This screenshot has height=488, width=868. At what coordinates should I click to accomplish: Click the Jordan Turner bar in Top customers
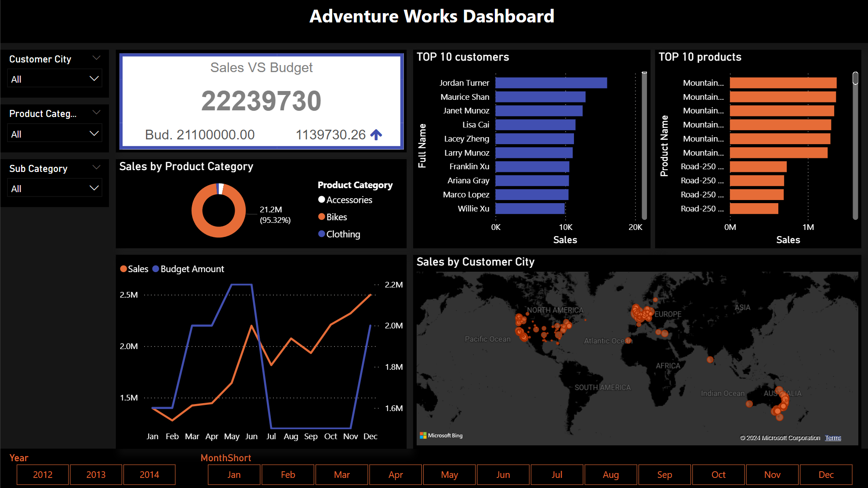tap(551, 83)
